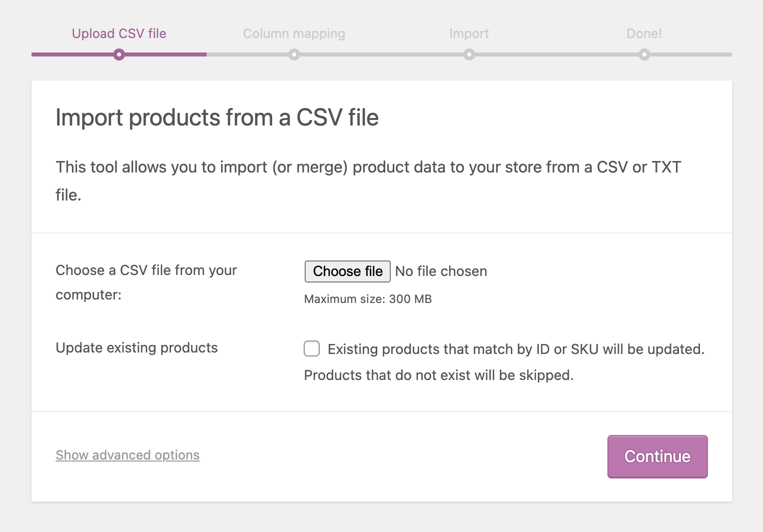The width and height of the screenshot is (763, 532).
Task: Select the Column mapping step label
Action: click(294, 33)
